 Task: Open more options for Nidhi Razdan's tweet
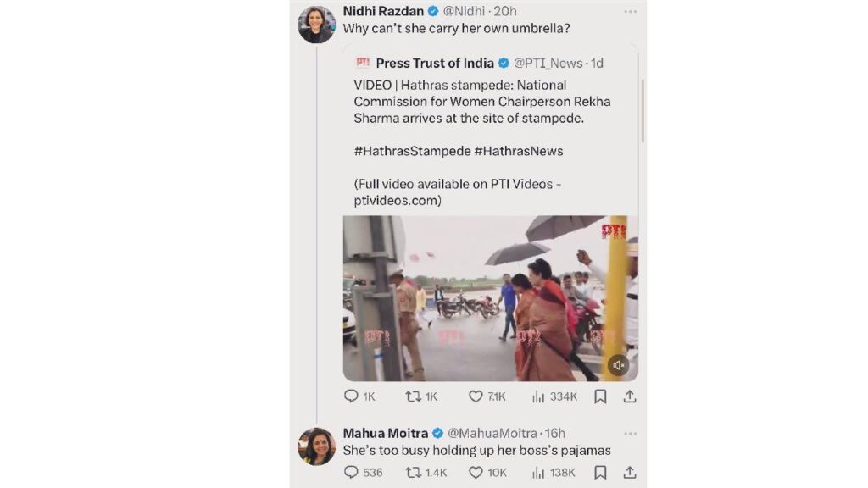pyautogui.click(x=630, y=11)
